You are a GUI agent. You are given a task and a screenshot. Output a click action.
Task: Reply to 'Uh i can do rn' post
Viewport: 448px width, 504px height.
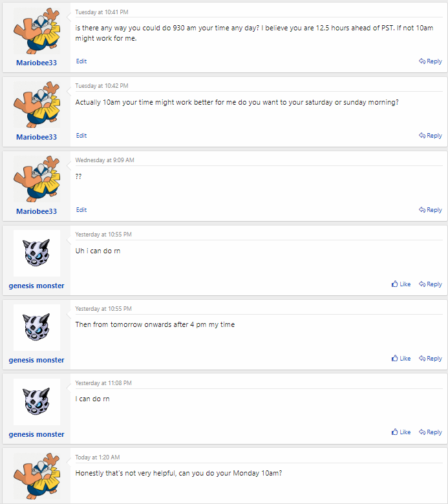click(431, 284)
